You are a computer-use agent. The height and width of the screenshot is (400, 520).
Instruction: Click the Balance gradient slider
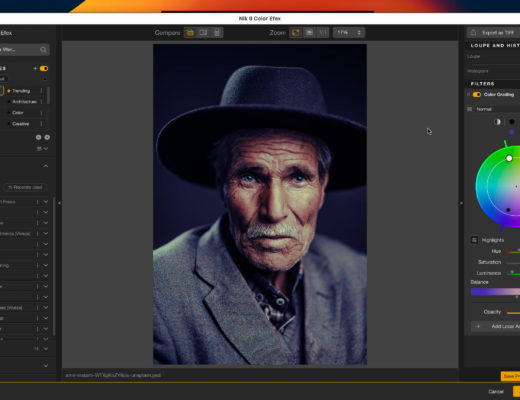tap(495, 292)
